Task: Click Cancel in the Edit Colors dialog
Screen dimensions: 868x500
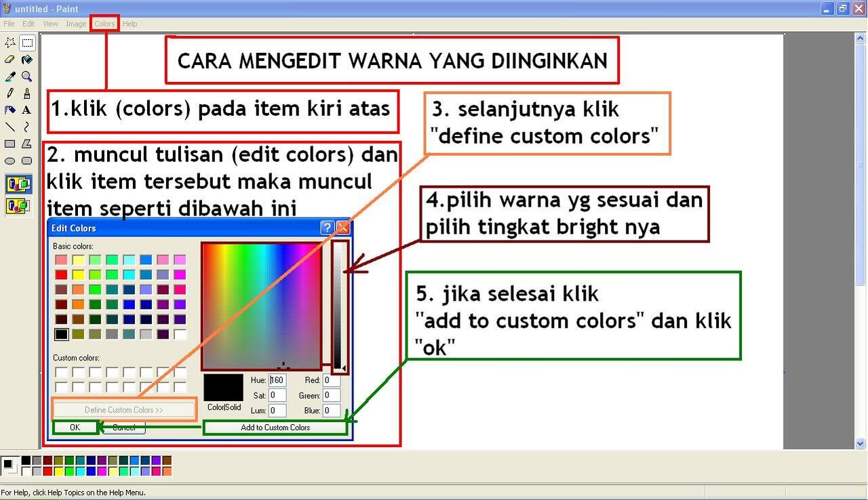Action: [123, 428]
